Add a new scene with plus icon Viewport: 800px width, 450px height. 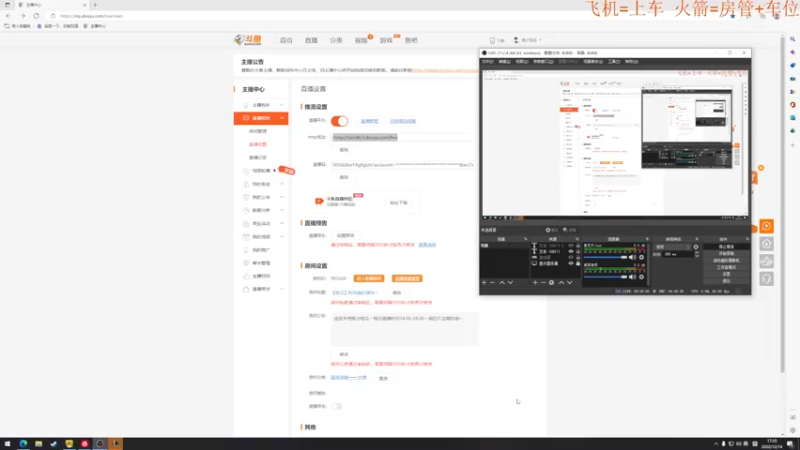[484, 282]
